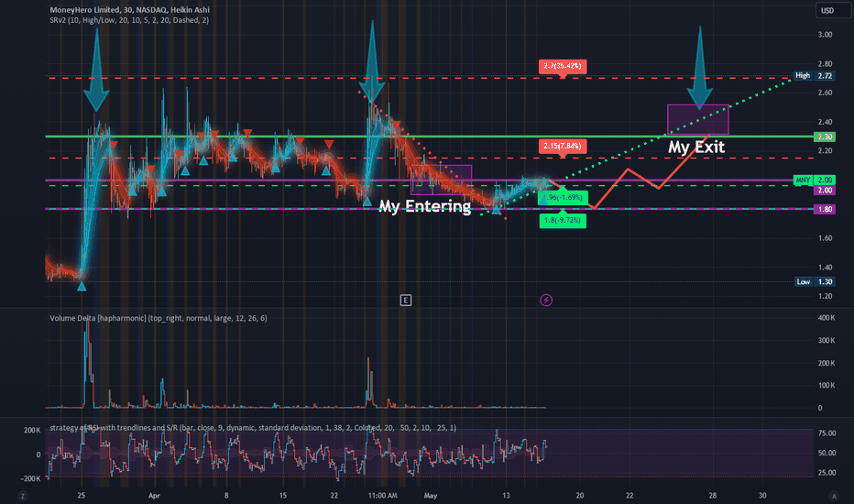
Task: Click the 50.00 RSI scale value
Action: 827,454
